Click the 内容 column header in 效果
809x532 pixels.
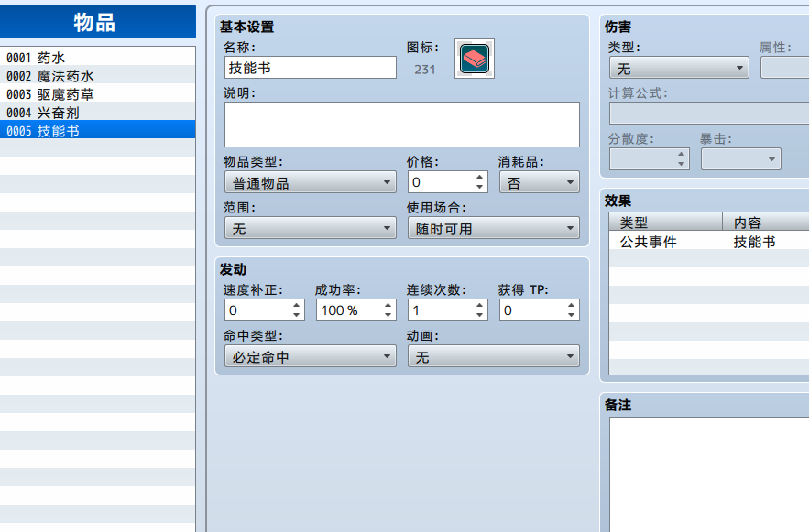[x=766, y=223]
